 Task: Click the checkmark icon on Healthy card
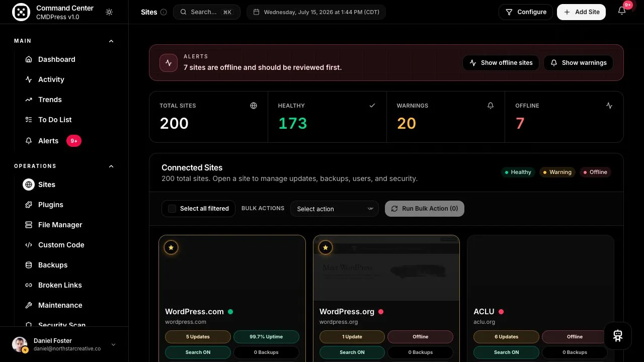[x=372, y=106]
